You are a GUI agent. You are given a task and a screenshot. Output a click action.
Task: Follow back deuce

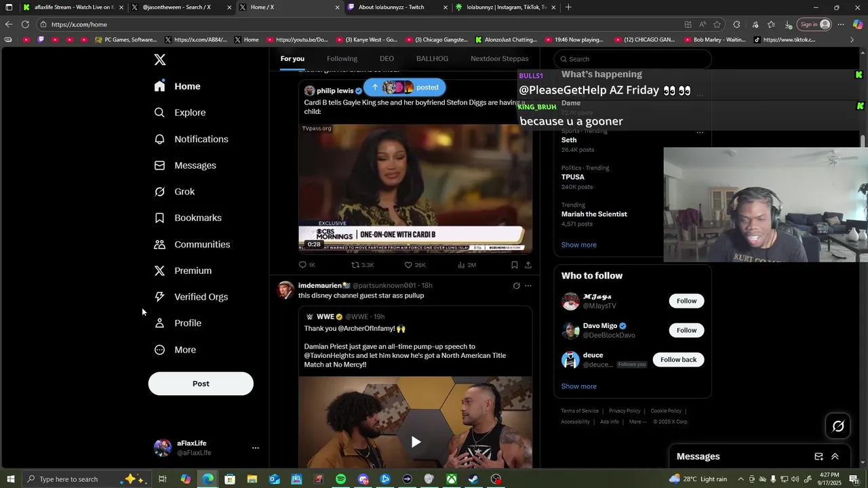[678, 359]
